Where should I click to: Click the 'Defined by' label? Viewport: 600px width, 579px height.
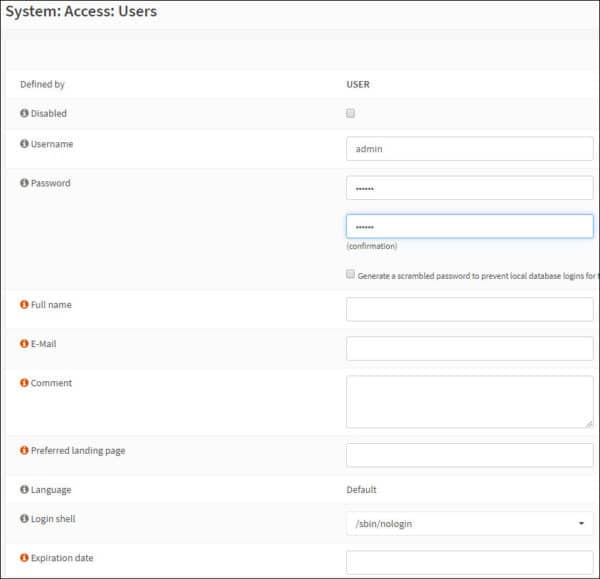point(42,84)
